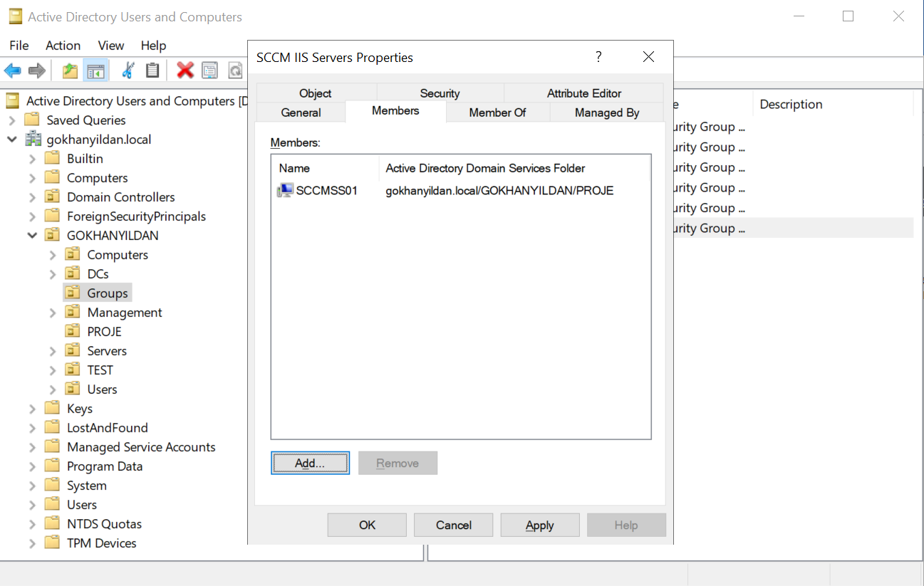Click the Active Directory Domain Services Folder column header

514,168
